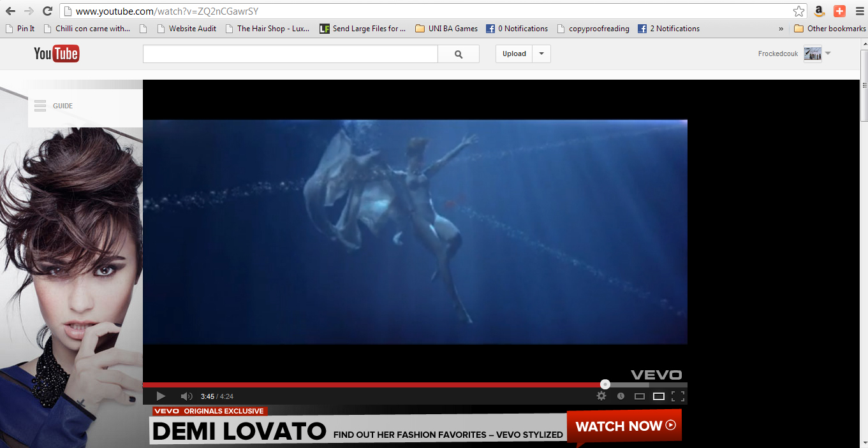Mute the video volume
868x448 pixels.
(x=186, y=396)
